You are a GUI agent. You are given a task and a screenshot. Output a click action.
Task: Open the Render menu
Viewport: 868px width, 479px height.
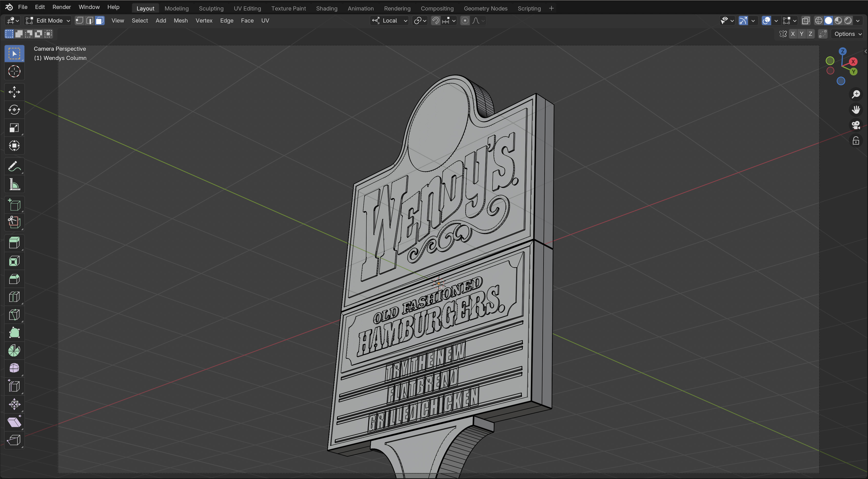(62, 7)
